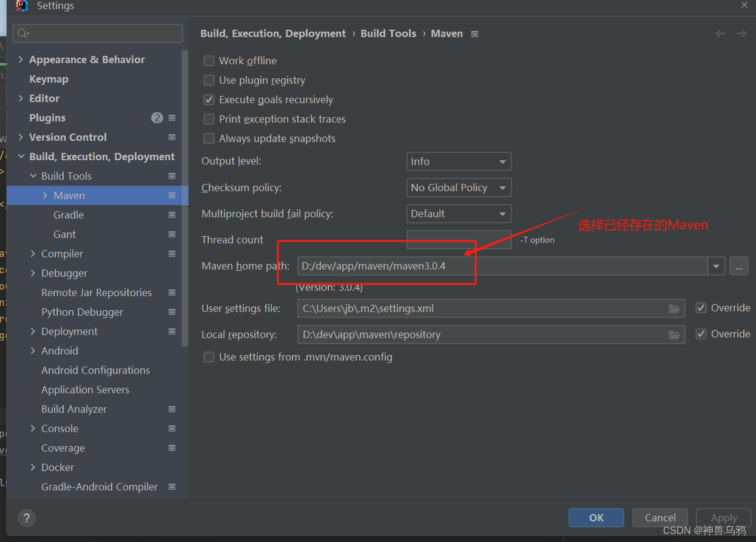Open the Keymap settings page
The height and width of the screenshot is (542, 756).
[x=49, y=79]
